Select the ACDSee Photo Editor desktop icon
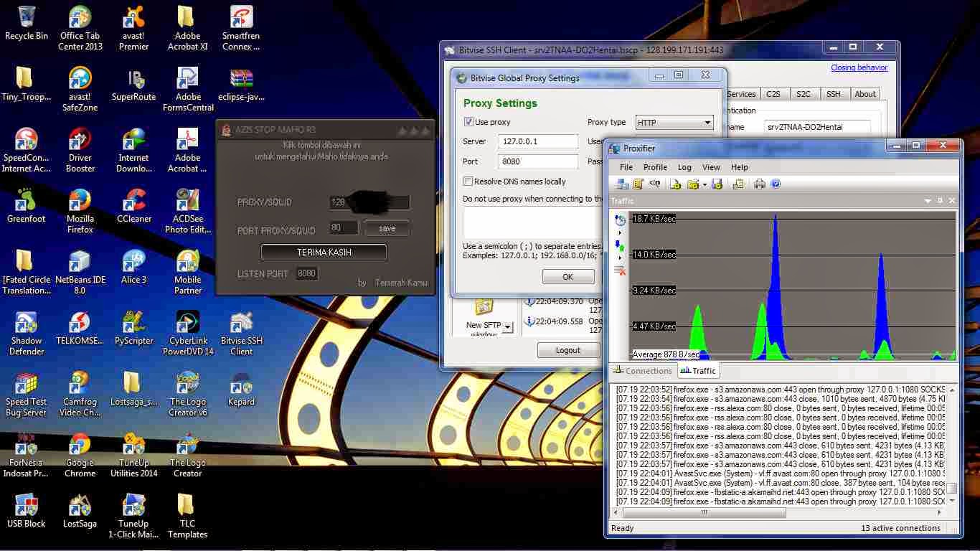Screen dimensions: 980x551 click(x=188, y=212)
